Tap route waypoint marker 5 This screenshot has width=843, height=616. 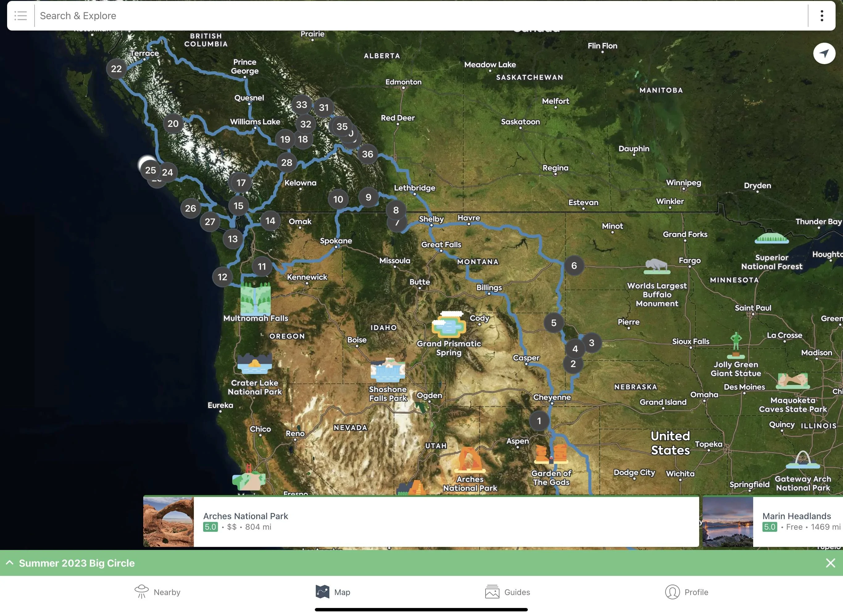554,323
